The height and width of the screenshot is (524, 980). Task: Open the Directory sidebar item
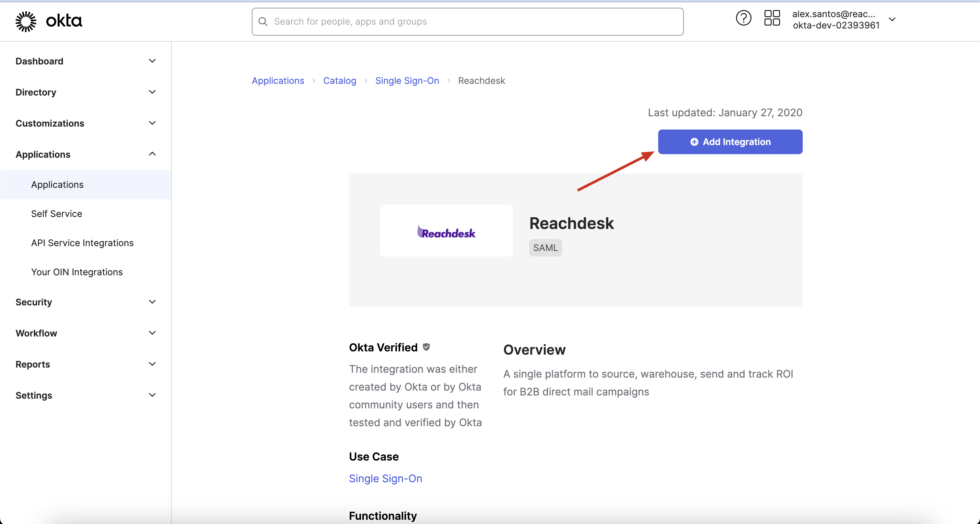pyautogui.click(x=86, y=92)
